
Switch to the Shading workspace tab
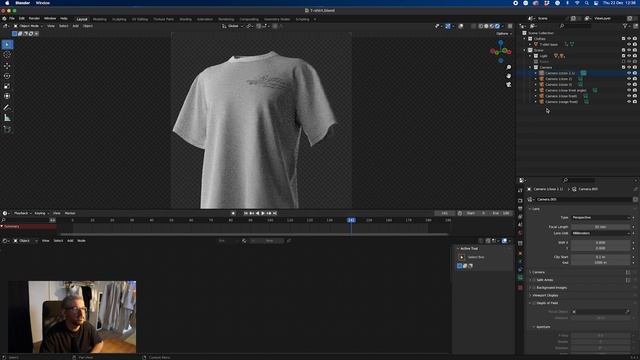pos(185,19)
